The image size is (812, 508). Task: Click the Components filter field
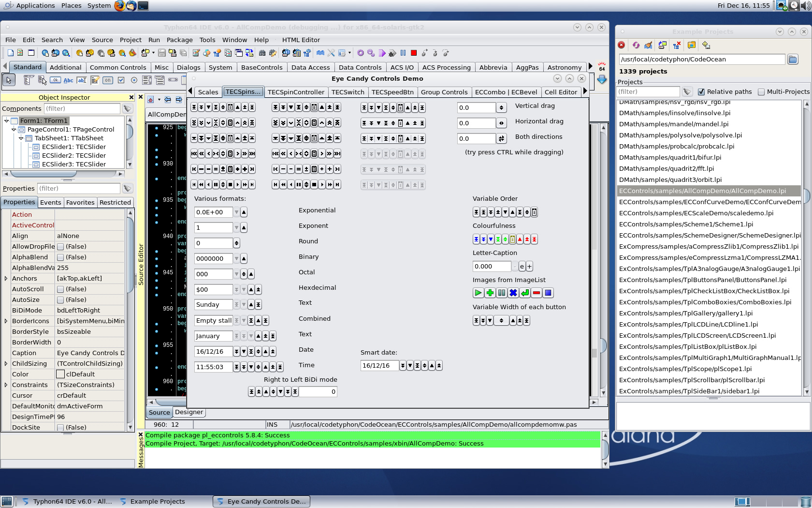point(82,109)
